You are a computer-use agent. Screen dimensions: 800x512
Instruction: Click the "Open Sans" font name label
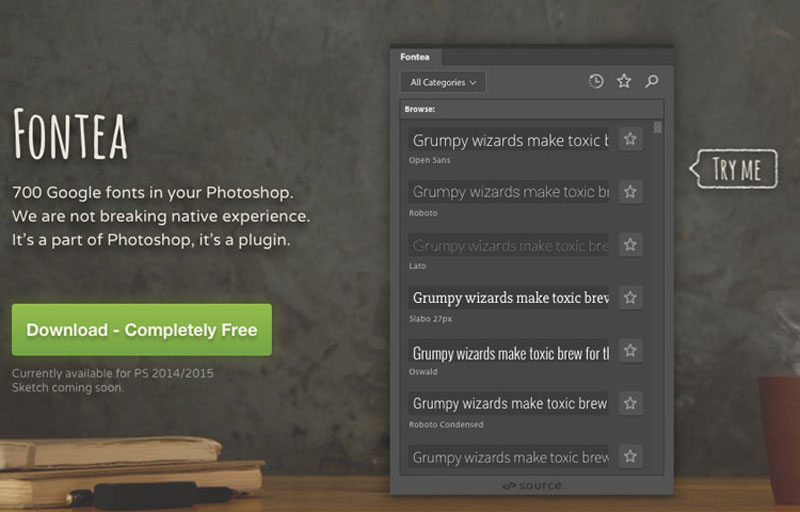tap(429, 160)
